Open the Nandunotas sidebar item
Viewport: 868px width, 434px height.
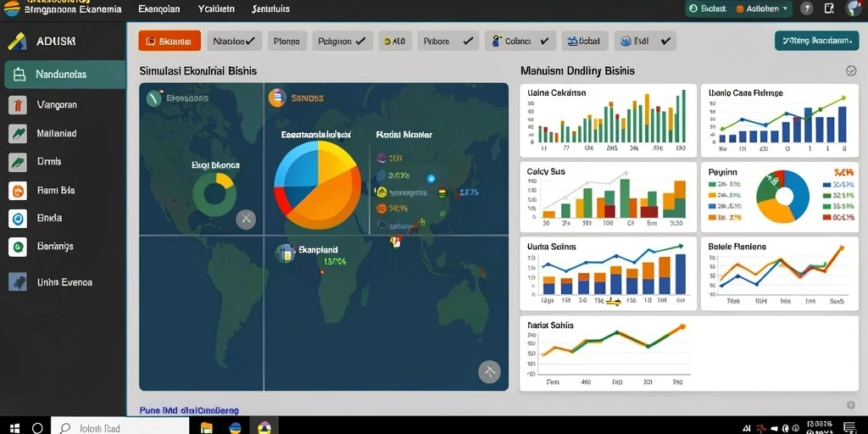pos(64,75)
